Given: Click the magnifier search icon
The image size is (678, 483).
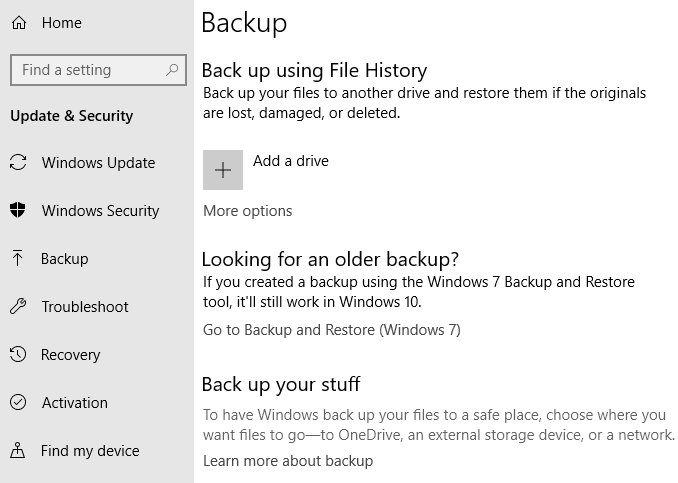Looking at the screenshot, I should (x=172, y=70).
